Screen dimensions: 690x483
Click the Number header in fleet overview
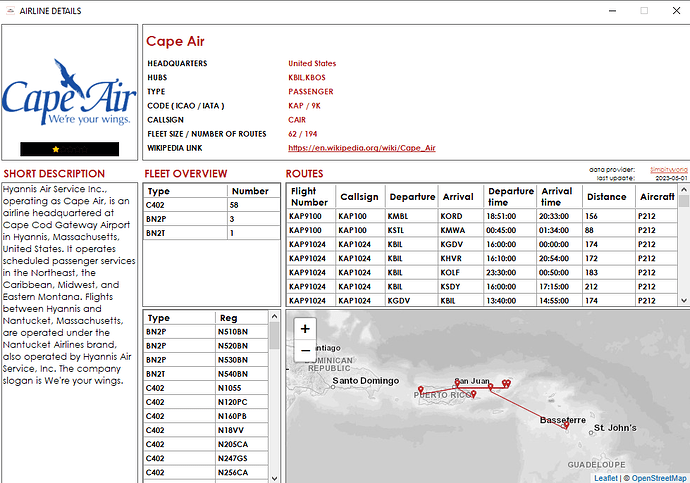(x=253, y=191)
